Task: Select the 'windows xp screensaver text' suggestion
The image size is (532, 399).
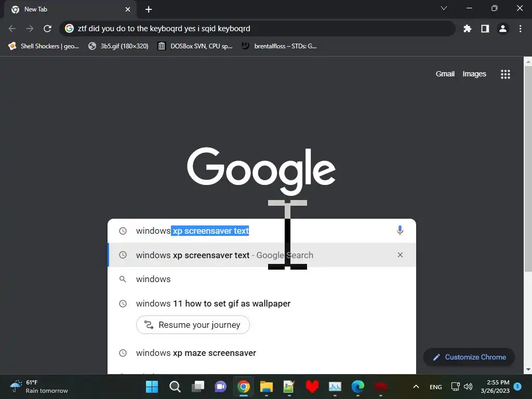Action: click(262, 255)
